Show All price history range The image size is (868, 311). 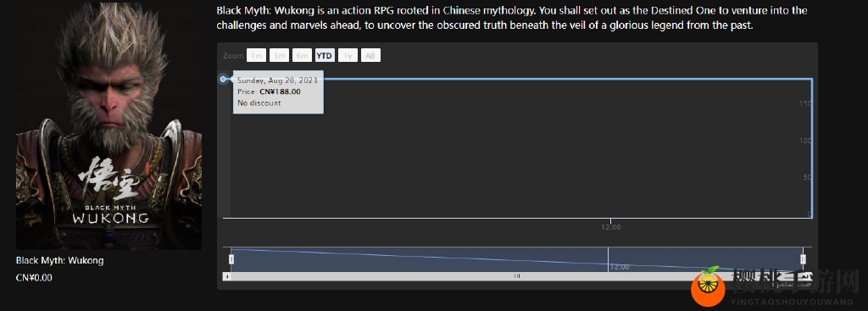tap(370, 55)
